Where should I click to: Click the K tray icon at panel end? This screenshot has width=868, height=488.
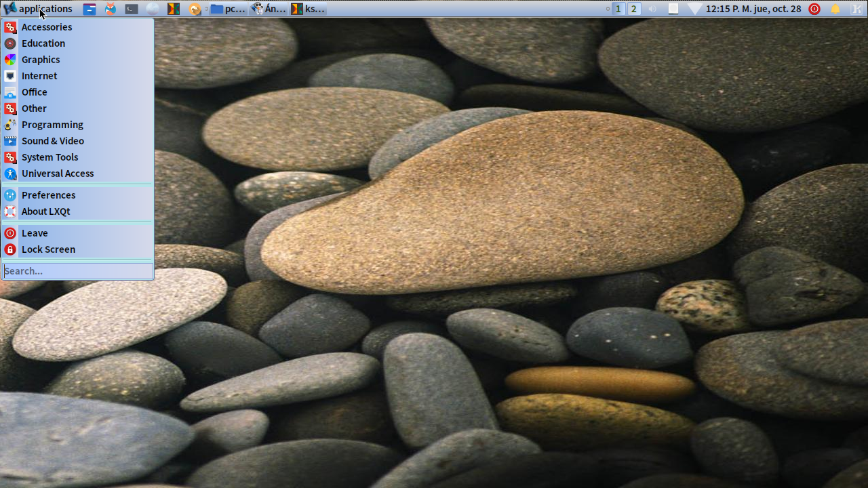[856, 9]
